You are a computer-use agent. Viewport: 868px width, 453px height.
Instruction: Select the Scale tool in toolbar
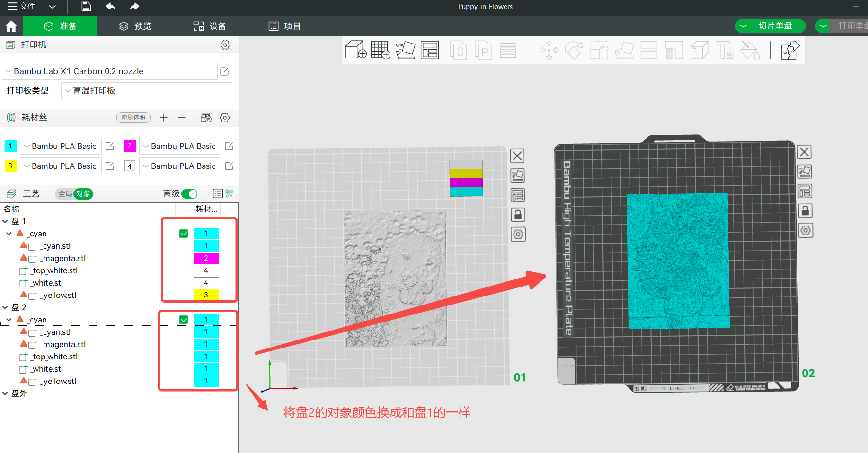pos(599,50)
